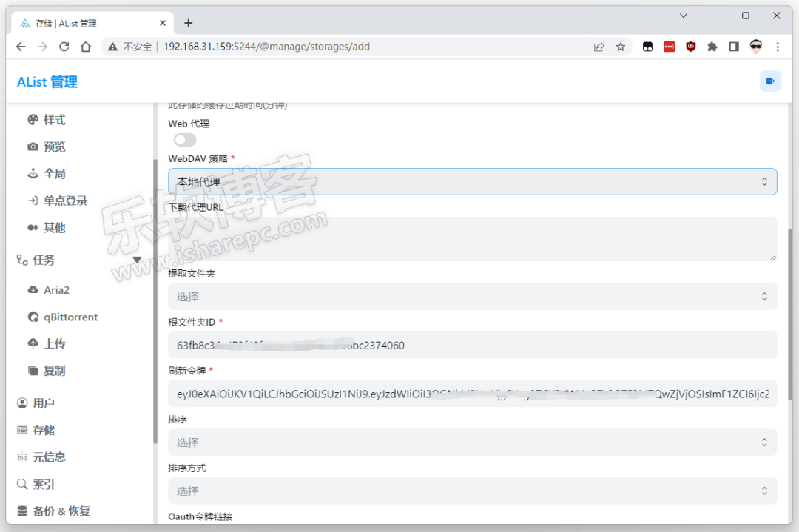Open a new browser tab
Screen dimensions: 799x532
click(189, 23)
